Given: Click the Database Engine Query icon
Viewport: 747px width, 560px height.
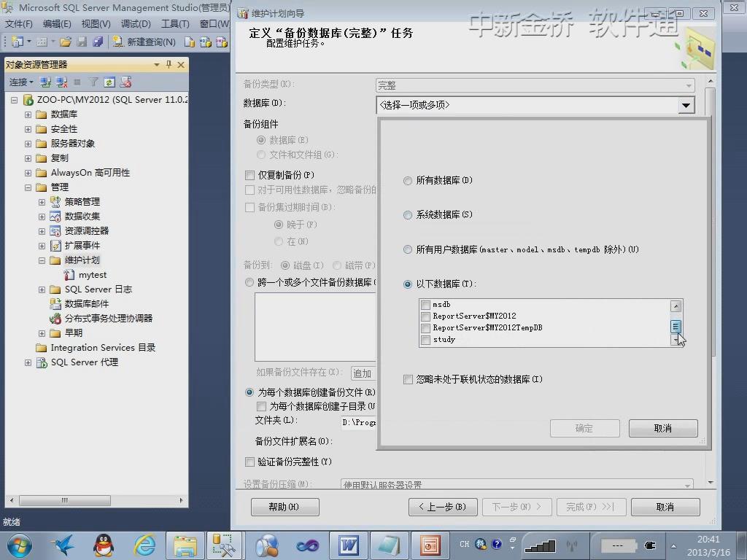Looking at the screenshot, I should pyautogui.click(x=189, y=42).
